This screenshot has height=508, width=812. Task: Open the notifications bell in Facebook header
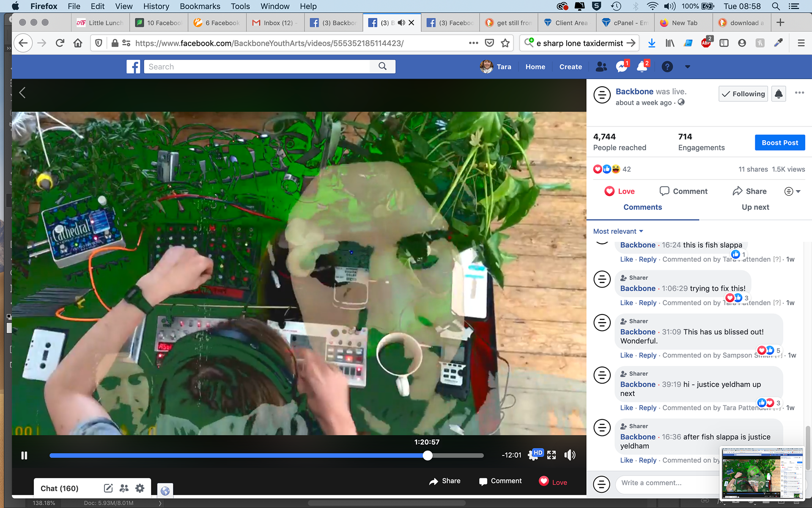(x=642, y=67)
